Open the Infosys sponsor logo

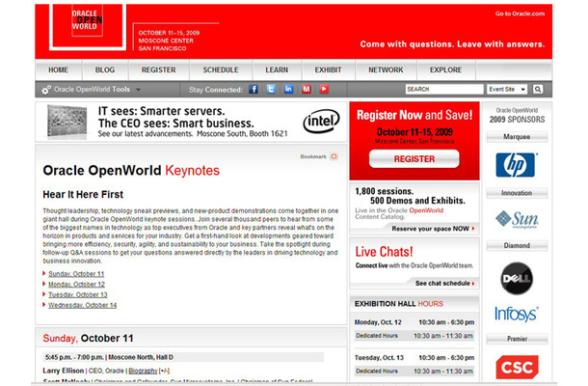point(517,314)
